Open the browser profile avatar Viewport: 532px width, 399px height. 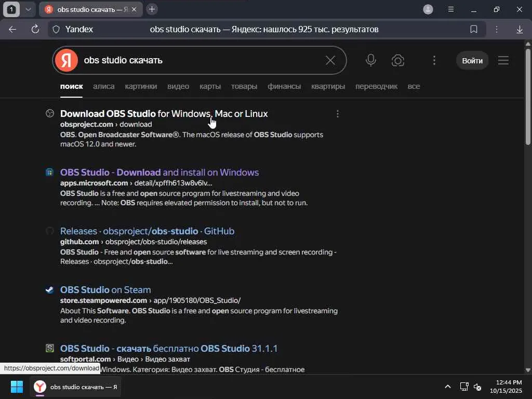[428, 9]
